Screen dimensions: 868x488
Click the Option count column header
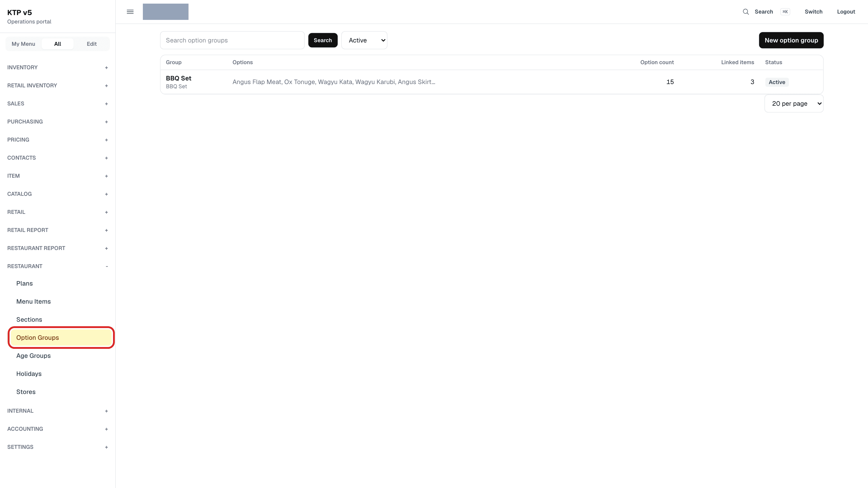[x=657, y=63]
